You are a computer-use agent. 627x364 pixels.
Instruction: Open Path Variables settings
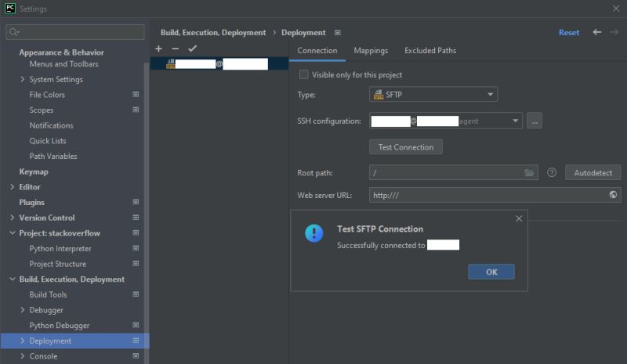53,156
